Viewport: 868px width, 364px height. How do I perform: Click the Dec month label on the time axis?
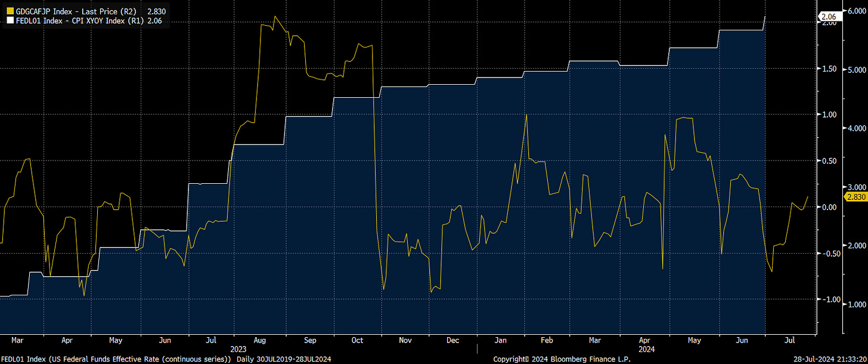(x=452, y=340)
